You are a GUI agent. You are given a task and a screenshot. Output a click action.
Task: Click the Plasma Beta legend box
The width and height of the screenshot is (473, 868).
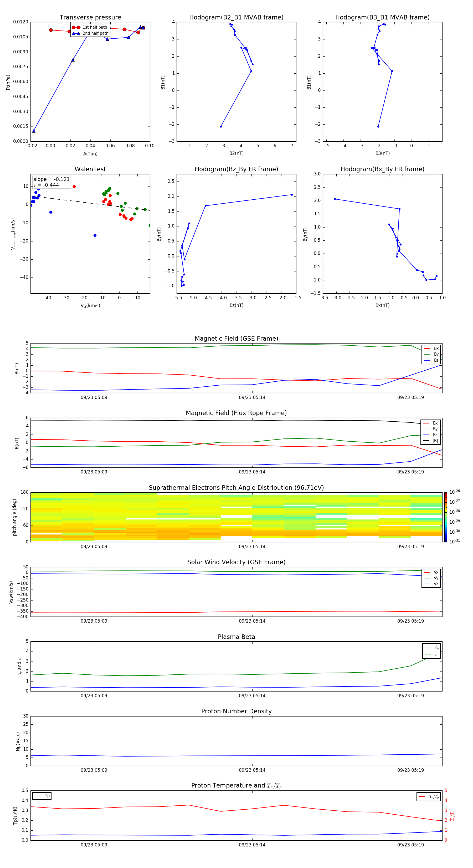pos(431,651)
